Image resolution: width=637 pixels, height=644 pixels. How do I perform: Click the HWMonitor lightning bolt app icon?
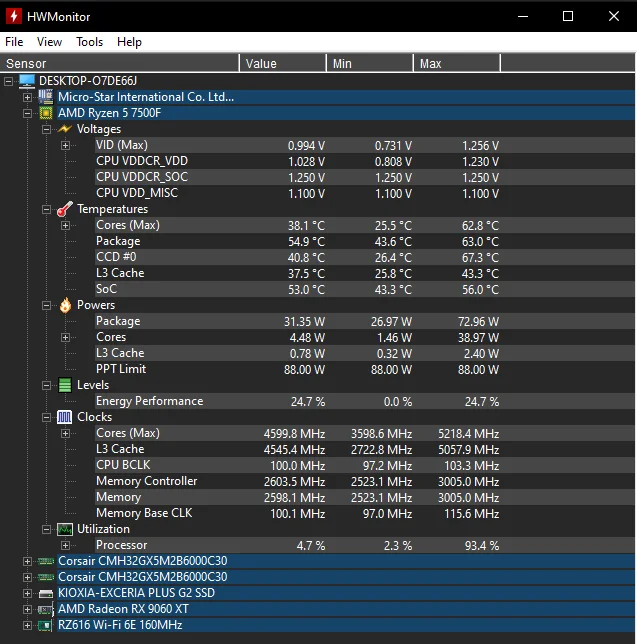(14, 16)
